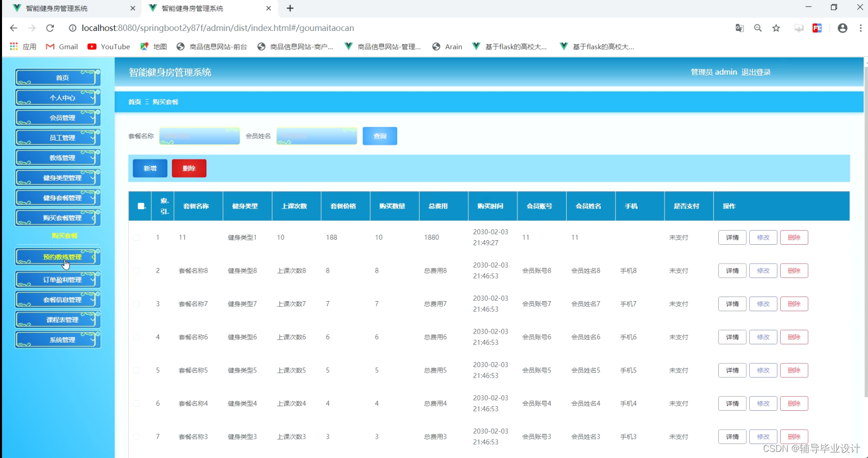The image size is (868, 458).
Task: Click 修改 for row 套餐名称5
Action: [x=763, y=370]
